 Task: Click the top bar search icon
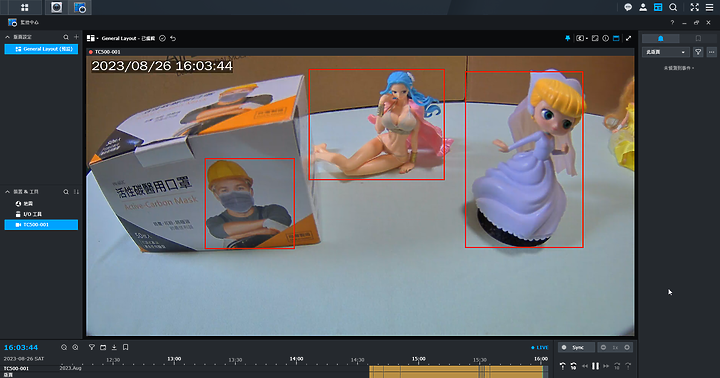click(673, 7)
